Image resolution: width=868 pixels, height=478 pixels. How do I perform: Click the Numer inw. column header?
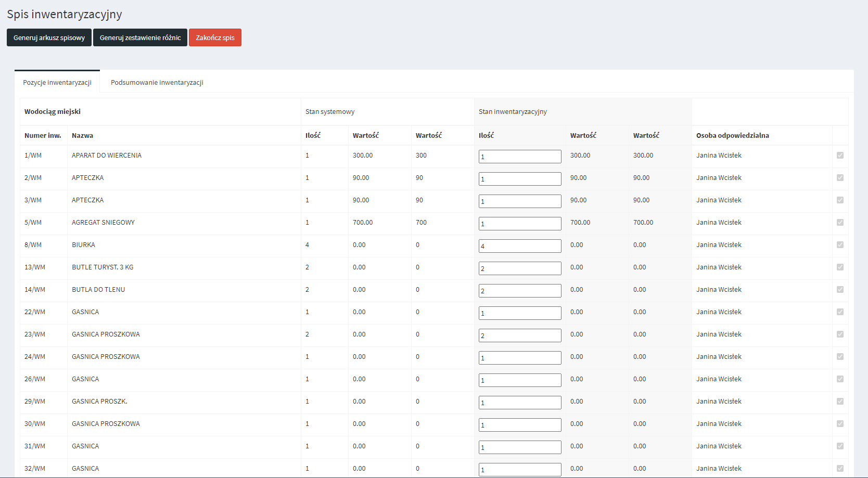[x=43, y=135]
